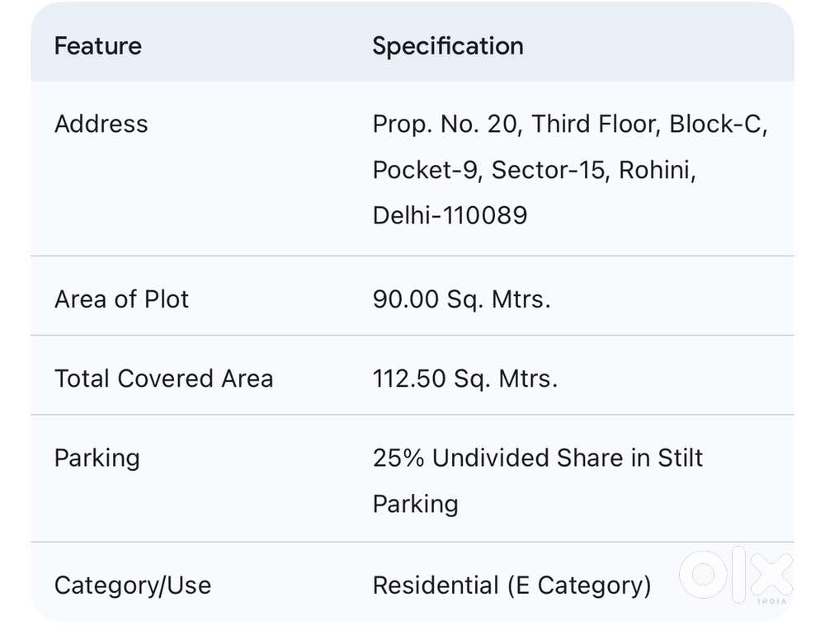Click the Total Covered Area label
Image resolution: width=825 pixels, height=644 pixels.
163,378
